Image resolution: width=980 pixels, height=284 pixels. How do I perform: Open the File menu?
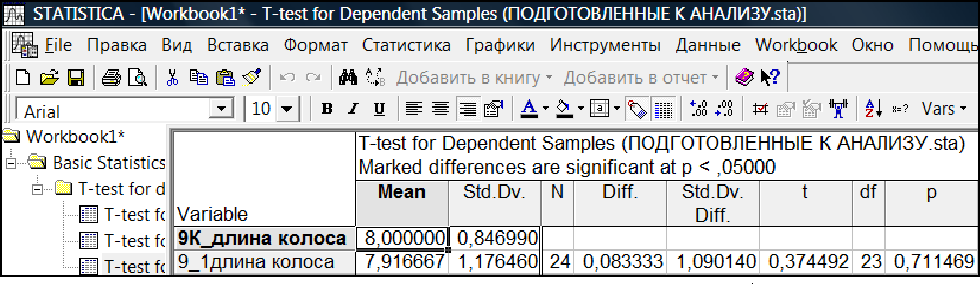(58, 45)
